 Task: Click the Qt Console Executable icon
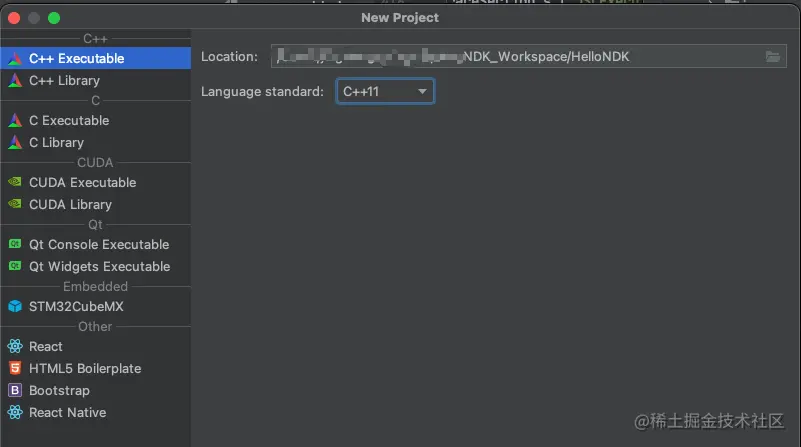click(x=15, y=244)
